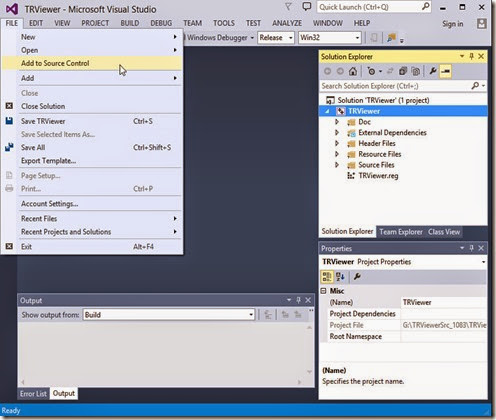Click the Forward arrow in Solution Explorer toolbar

click(340, 71)
